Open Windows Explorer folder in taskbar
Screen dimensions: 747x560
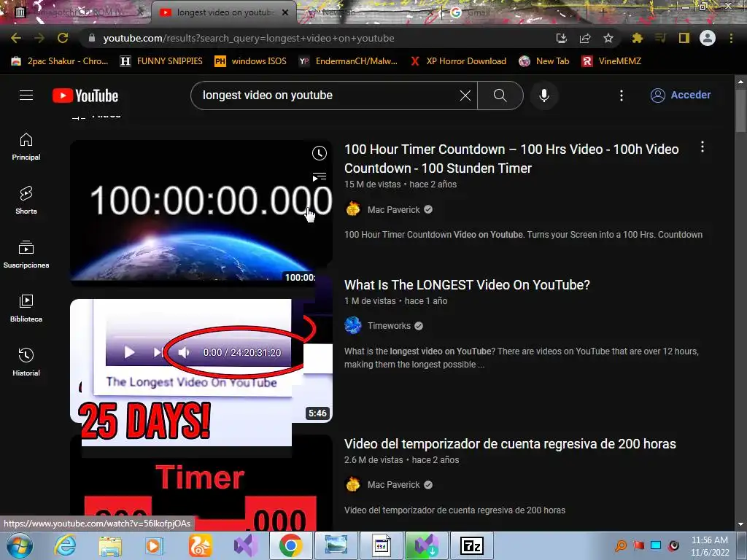click(x=110, y=545)
